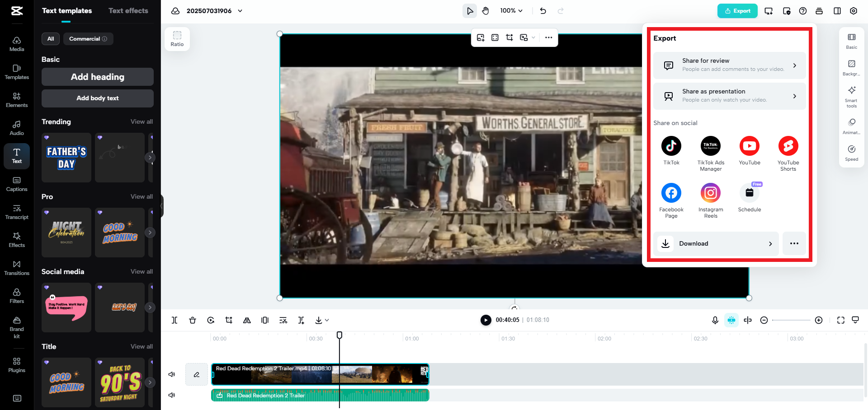The image size is (868, 410).
Task: Expand the project name dropdown 202507031906
Action: click(240, 10)
